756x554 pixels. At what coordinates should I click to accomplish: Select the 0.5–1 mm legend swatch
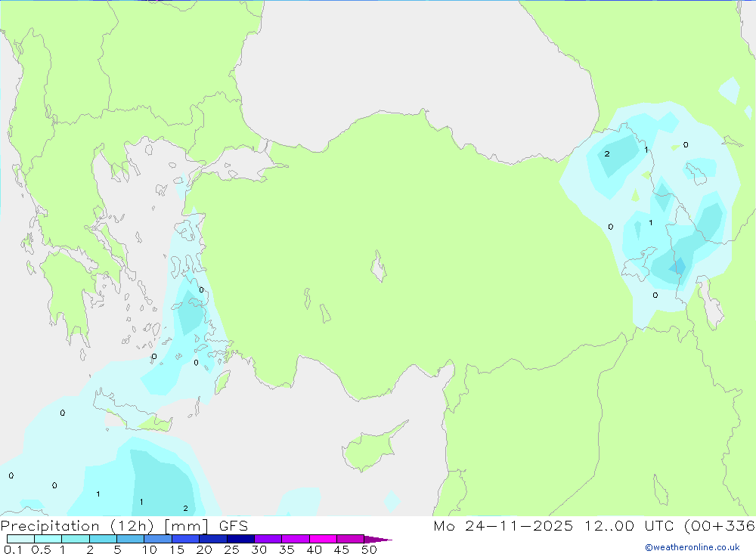48,539
